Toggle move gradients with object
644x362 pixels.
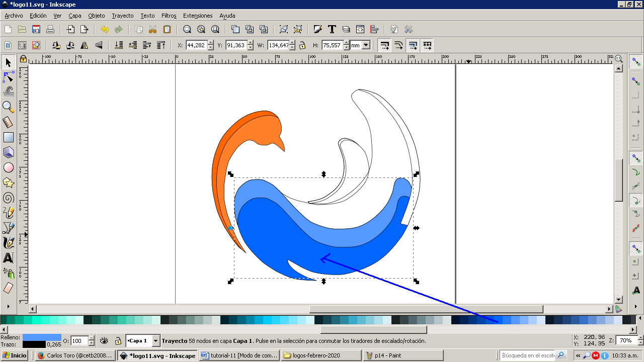coord(413,45)
